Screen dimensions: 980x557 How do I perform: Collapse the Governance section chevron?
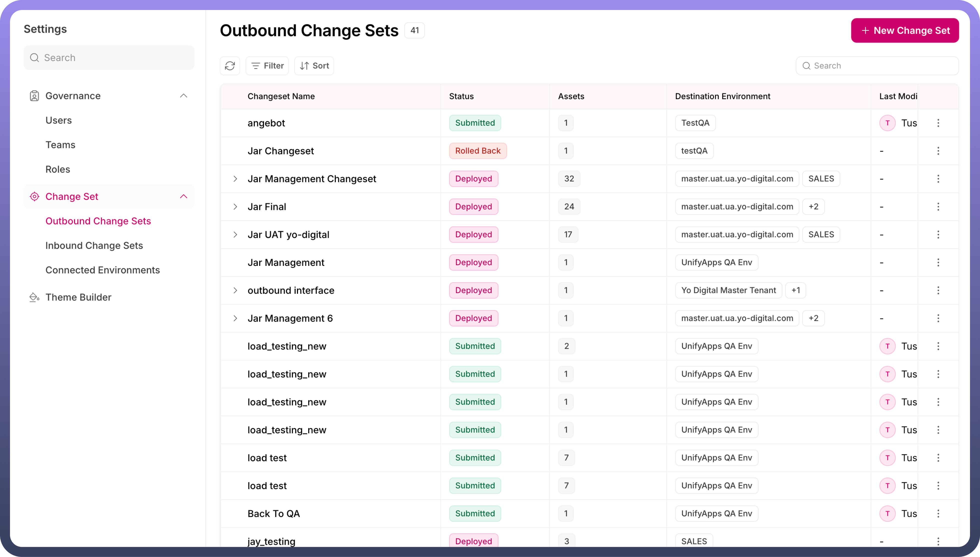(x=184, y=96)
